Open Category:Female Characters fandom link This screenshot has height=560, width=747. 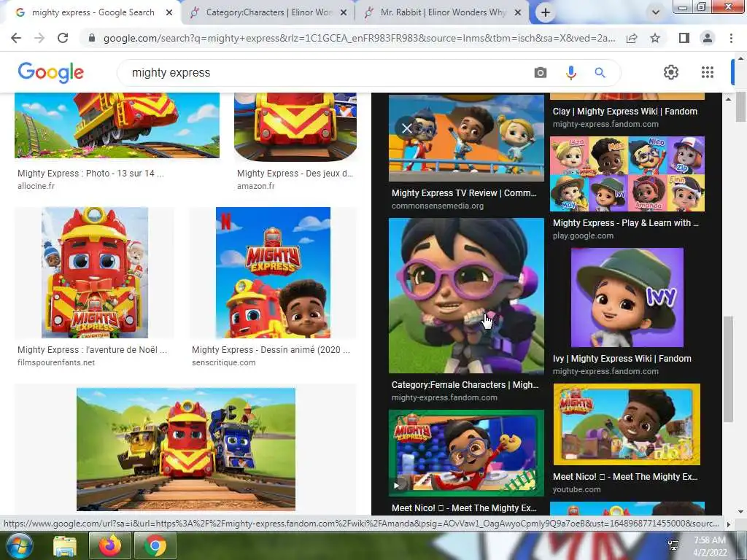(465, 385)
